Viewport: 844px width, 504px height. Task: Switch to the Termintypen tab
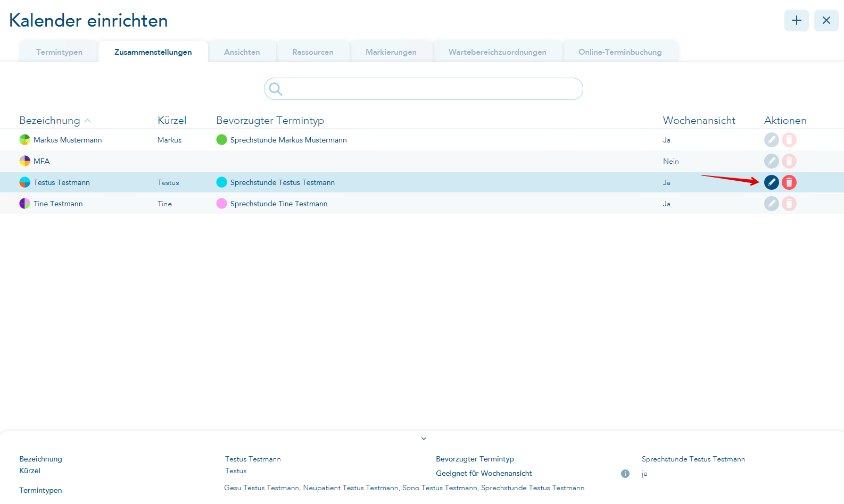click(59, 52)
